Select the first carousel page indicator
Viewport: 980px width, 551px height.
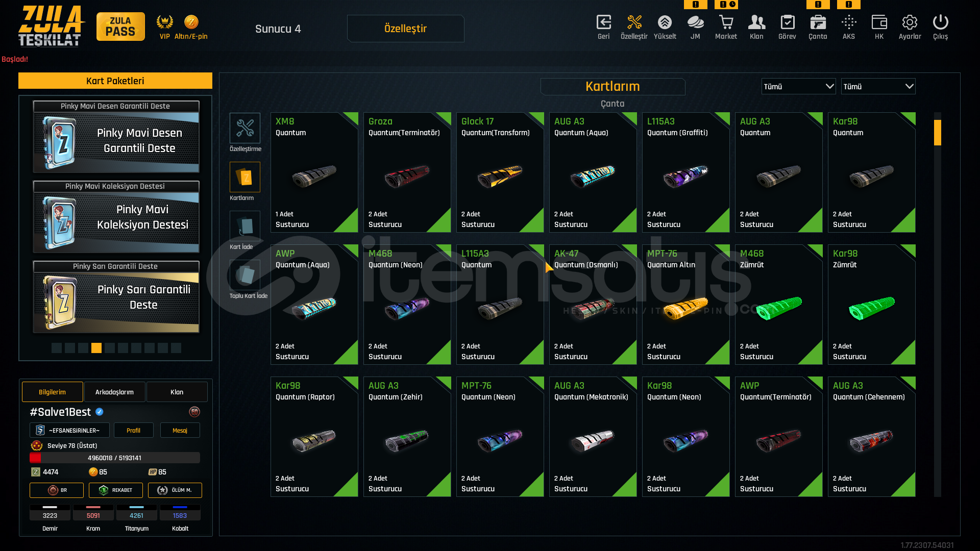[57, 348]
